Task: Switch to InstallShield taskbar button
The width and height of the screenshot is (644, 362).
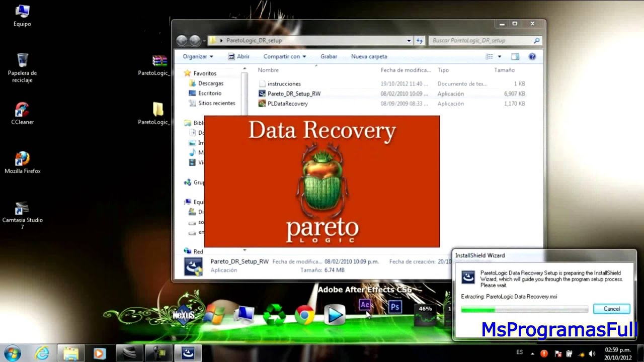Action: [x=188, y=353]
